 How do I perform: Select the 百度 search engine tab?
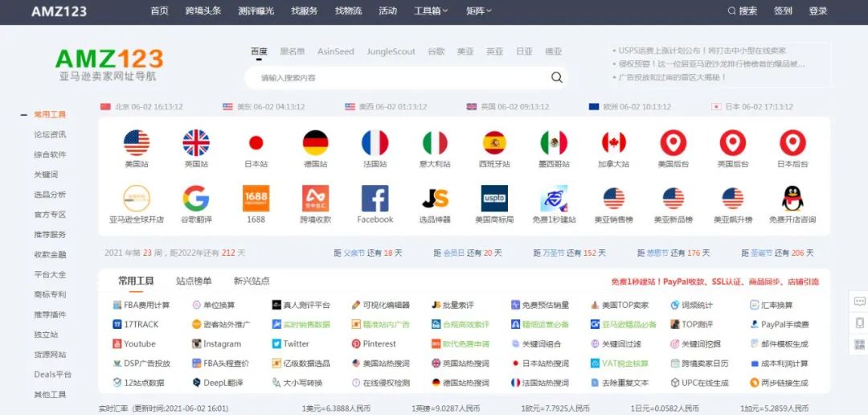point(259,51)
